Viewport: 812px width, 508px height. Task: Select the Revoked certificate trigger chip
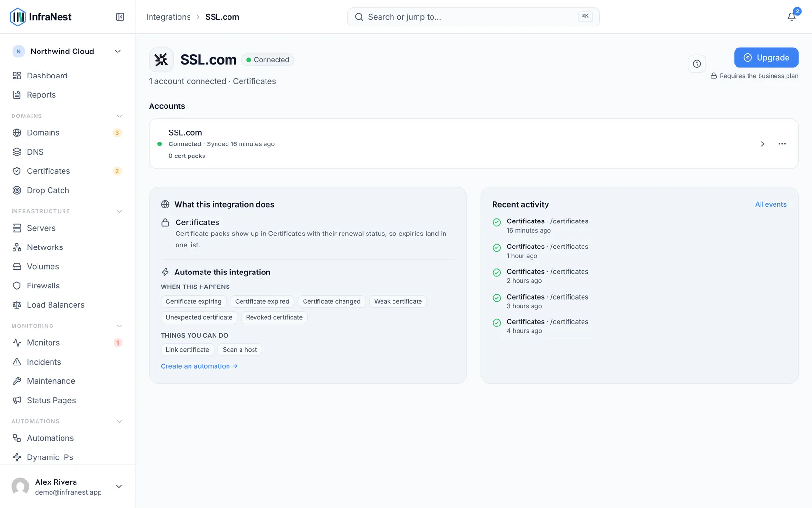point(274,317)
